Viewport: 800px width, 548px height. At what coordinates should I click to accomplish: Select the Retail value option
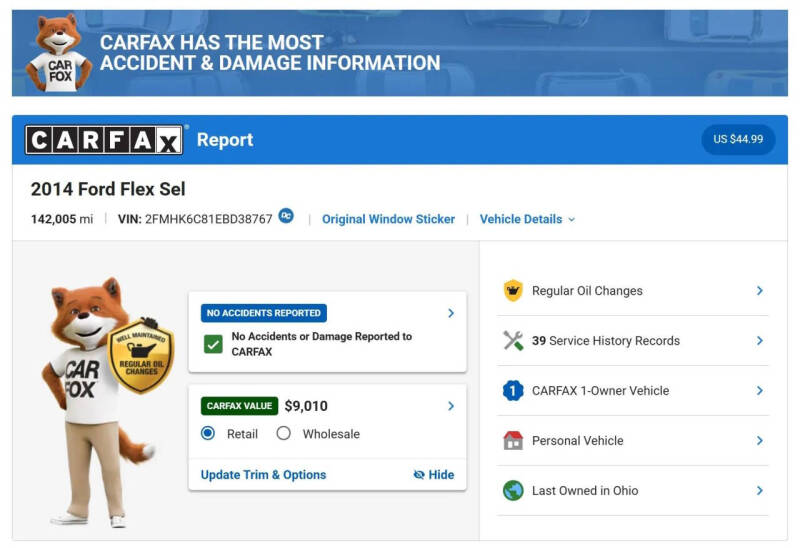point(208,434)
